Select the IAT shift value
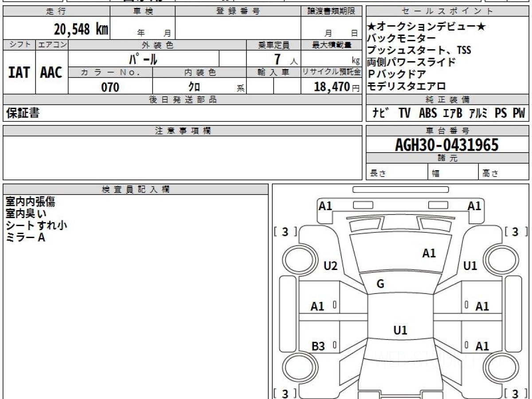 [x=19, y=73]
